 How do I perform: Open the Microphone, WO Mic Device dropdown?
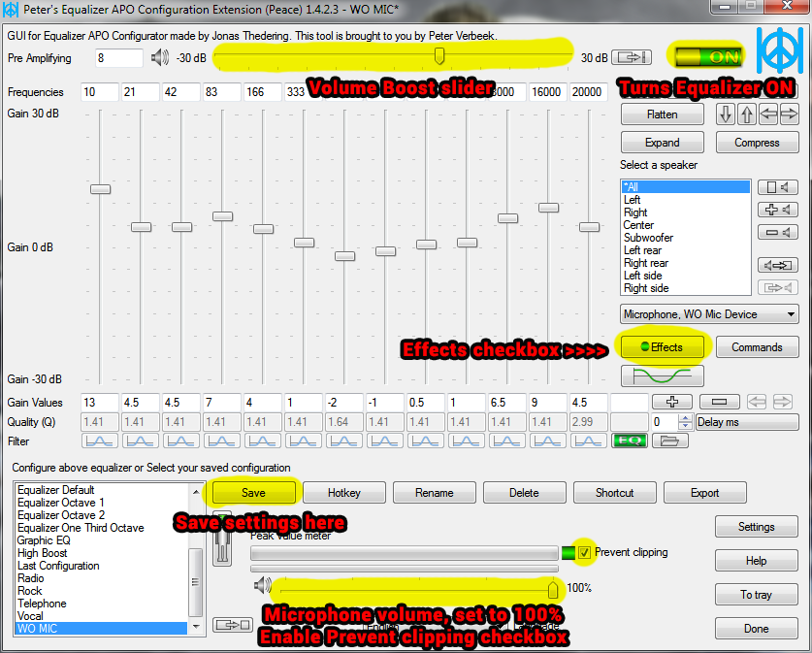pos(709,314)
